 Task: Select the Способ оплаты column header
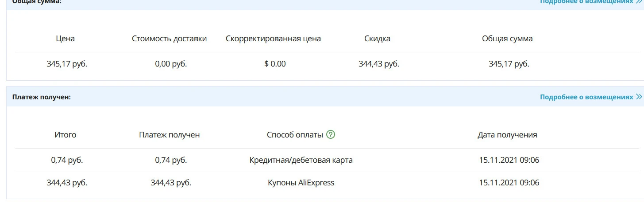pos(295,135)
